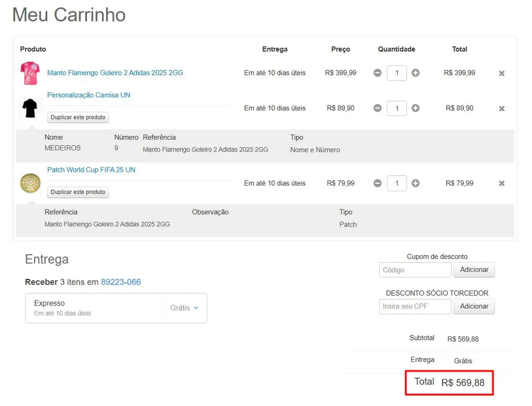Increase quantity of Manto Flamengo Goleiro jersey
The image size is (532, 406).
pyautogui.click(x=416, y=73)
